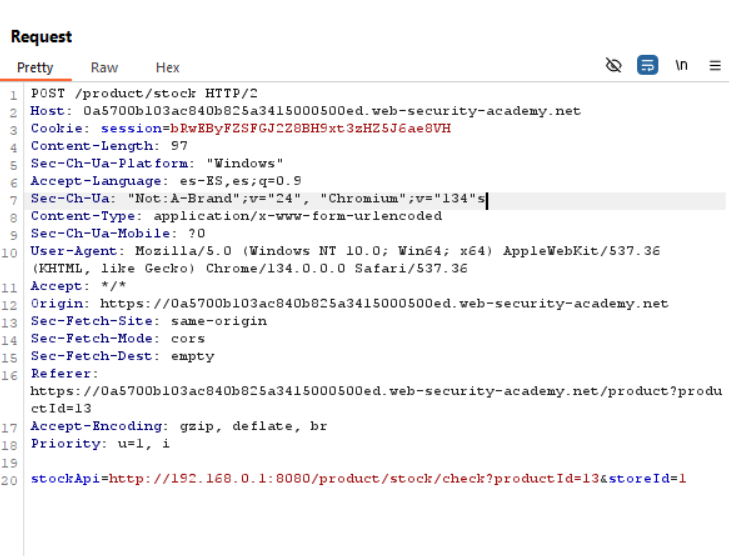The width and height of the screenshot is (729, 556).
Task: Open the hamburger options menu
Action: point(715,66)
